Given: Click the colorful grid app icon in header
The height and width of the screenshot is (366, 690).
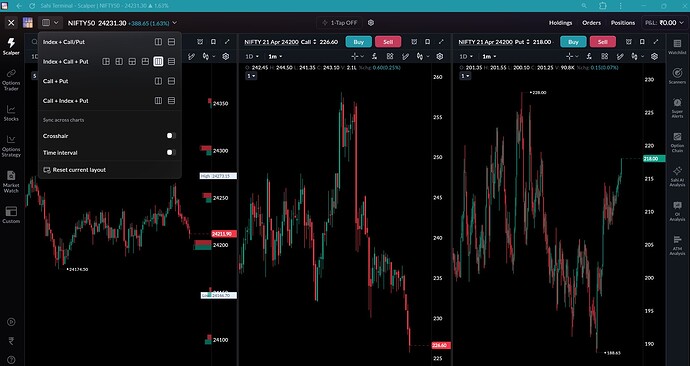Looking at the screenshot, I should click(x=28, y=22).
